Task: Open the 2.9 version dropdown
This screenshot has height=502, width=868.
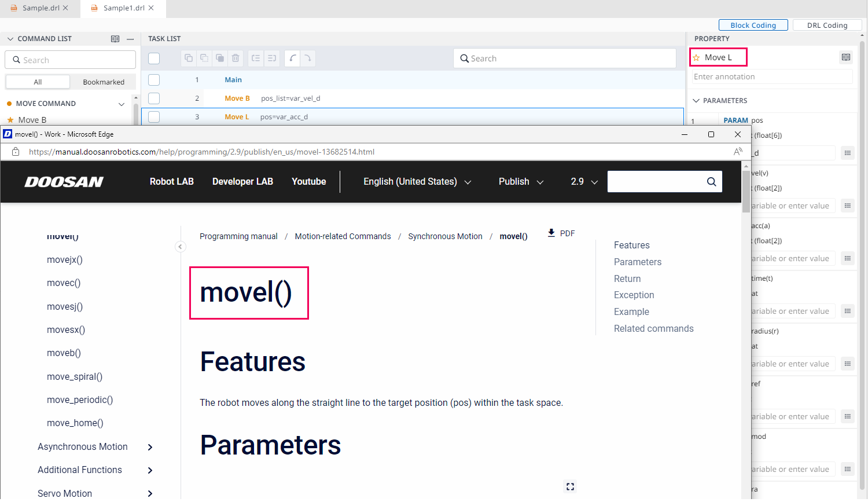Action: 584,182
